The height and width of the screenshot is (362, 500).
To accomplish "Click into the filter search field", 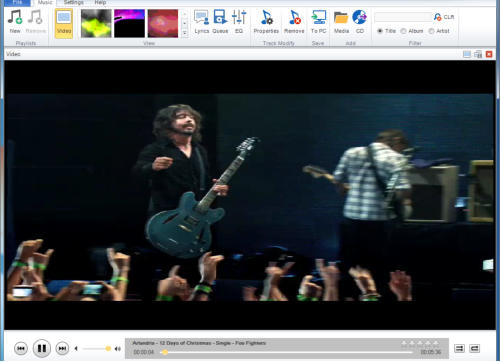I will [x=403, y=17].
